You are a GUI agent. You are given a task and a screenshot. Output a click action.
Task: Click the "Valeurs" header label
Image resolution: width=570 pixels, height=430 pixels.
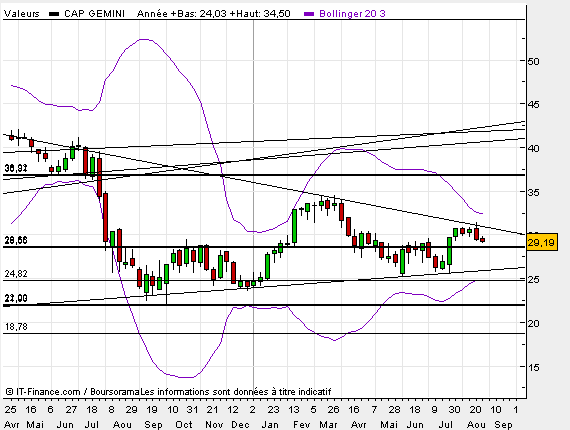[21, 14]
